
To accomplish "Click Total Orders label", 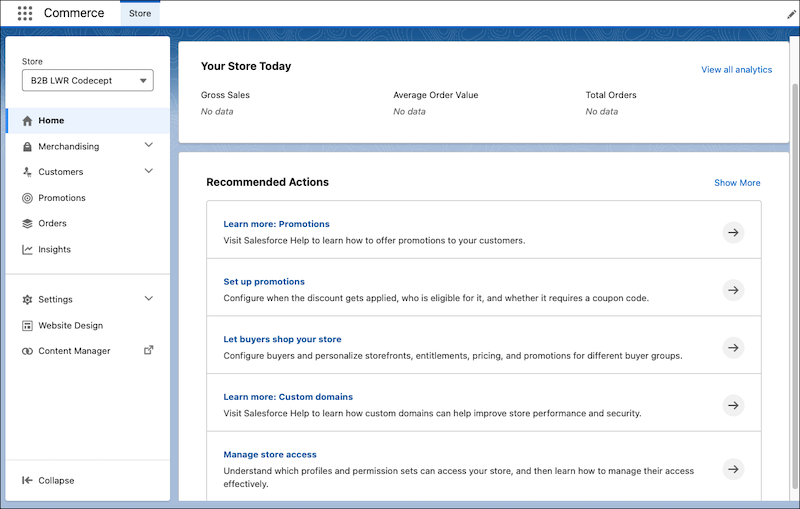I will pyautogui.click(x=611, y=95).
